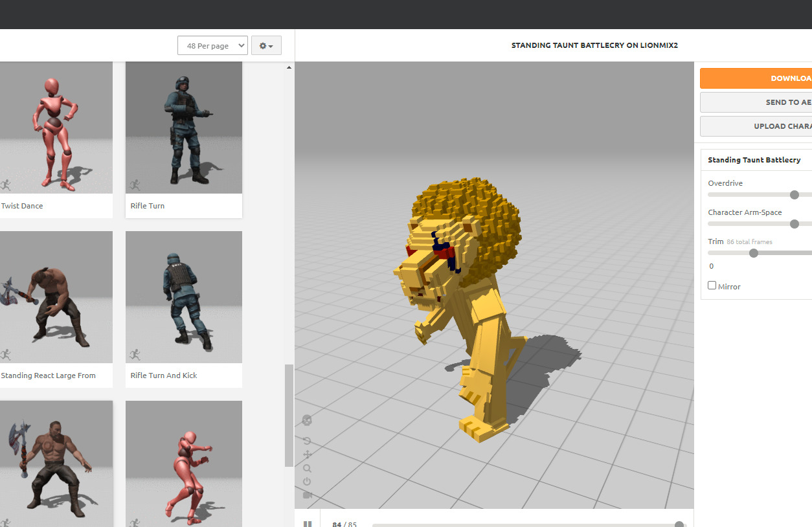
Task: Click runner icon on Standing React Large card
Action: tap(6, 355)
